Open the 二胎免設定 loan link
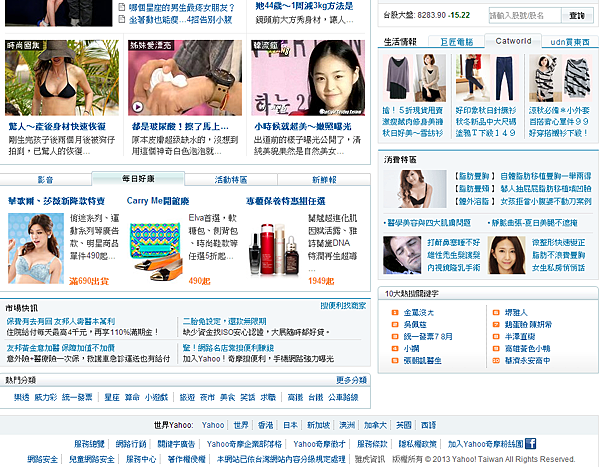600x467 pixels. 224,322
